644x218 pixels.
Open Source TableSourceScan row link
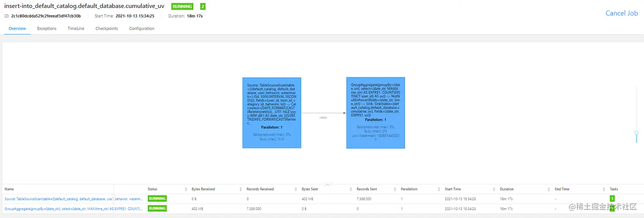click(74, 198)
